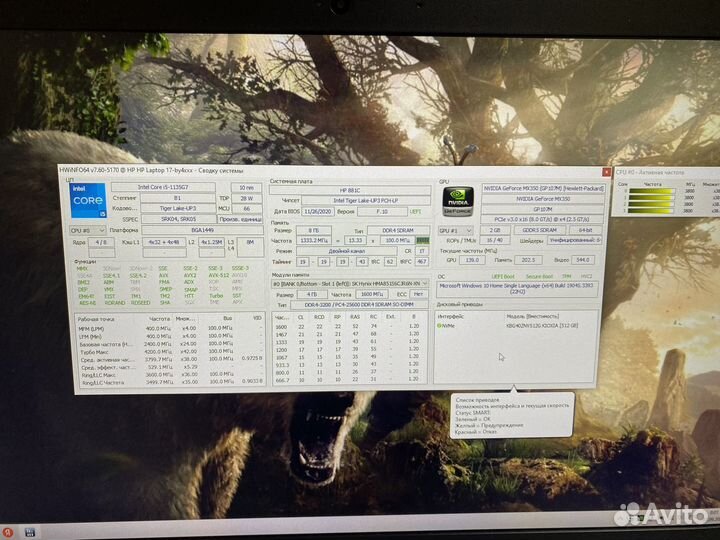Open the GPU #1 selector dropdown
Image resolution: width=720 pixels, height=540 pixels.
456,230
